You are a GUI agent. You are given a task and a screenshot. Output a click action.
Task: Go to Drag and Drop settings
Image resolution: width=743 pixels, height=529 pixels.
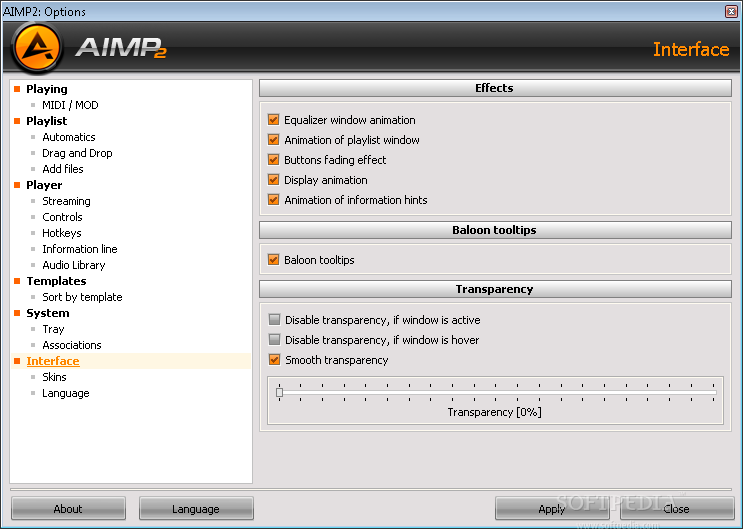coord(77,153)
